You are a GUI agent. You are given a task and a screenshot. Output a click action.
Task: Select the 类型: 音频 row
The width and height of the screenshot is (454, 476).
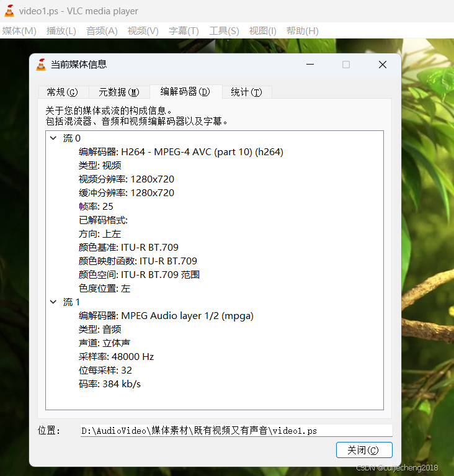100,330
